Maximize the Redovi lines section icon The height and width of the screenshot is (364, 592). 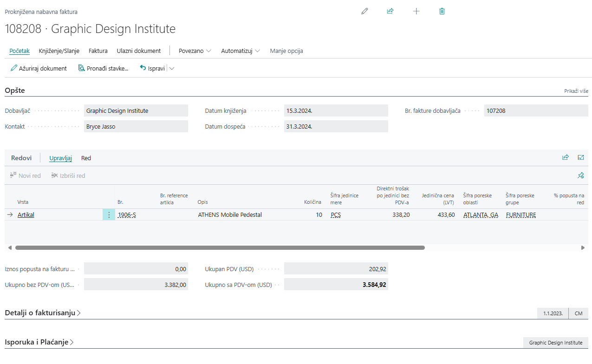tap(580, 157)
